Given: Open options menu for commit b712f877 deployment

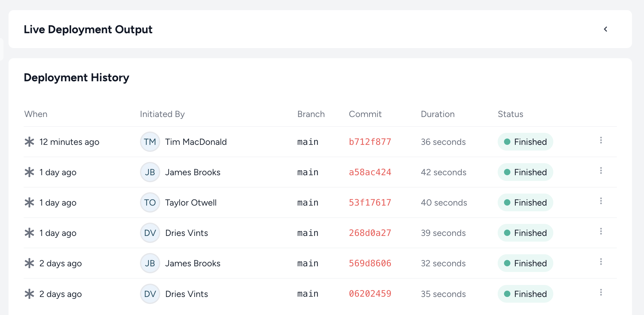Looking at the screenshot, I should [601, 140].
